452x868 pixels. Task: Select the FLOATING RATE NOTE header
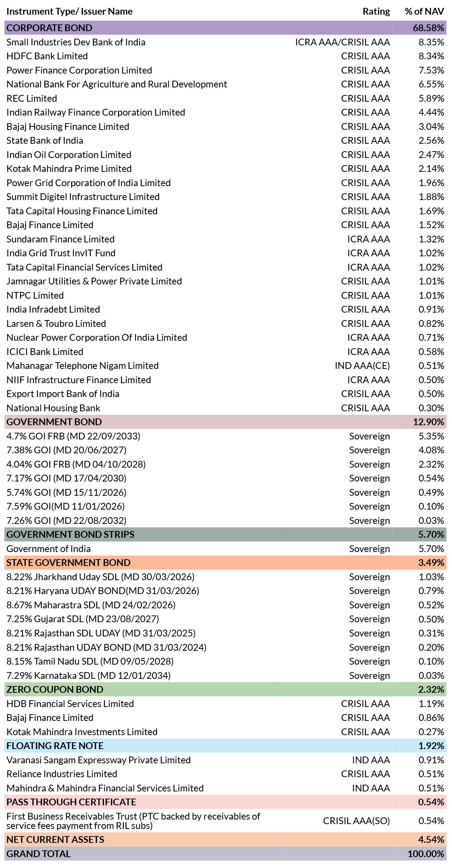tap(225, 746)
